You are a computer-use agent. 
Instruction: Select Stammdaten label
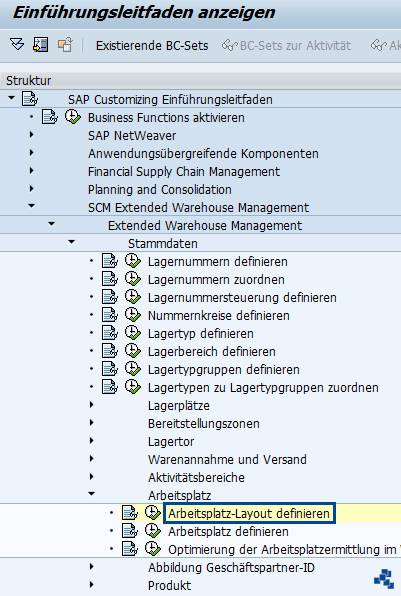163,243
